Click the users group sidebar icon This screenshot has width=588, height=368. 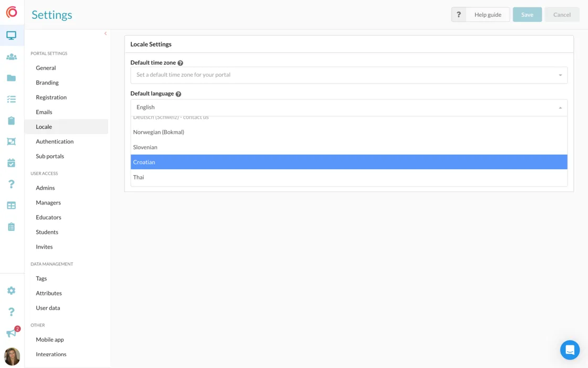12,57
